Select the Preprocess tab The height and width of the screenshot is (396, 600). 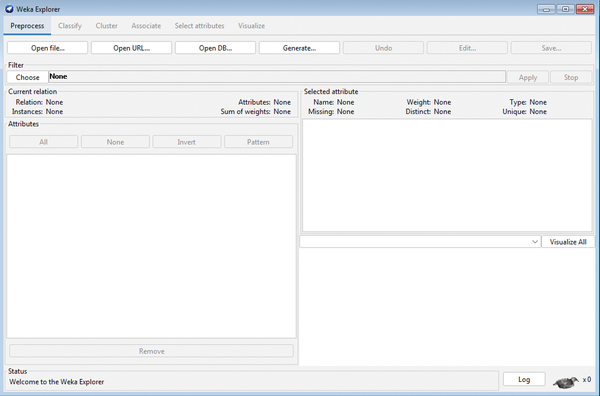pyautogui.click(x=27, y=26)
